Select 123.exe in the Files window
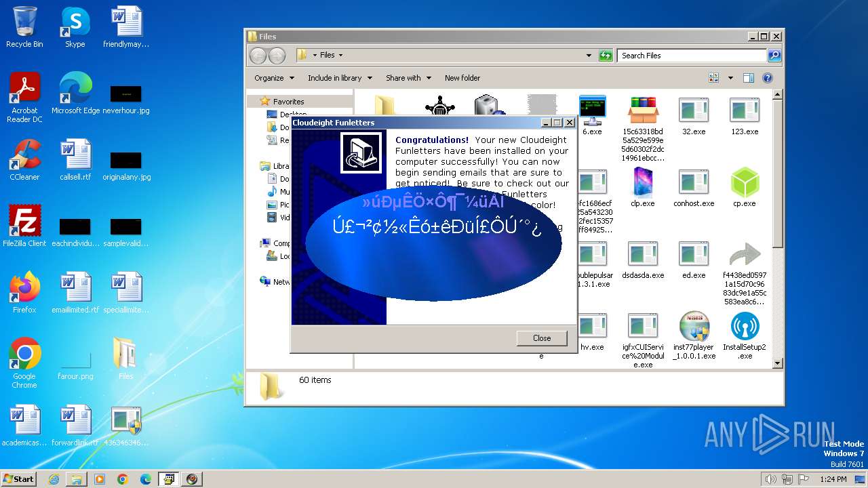 [x=745, y=115]
